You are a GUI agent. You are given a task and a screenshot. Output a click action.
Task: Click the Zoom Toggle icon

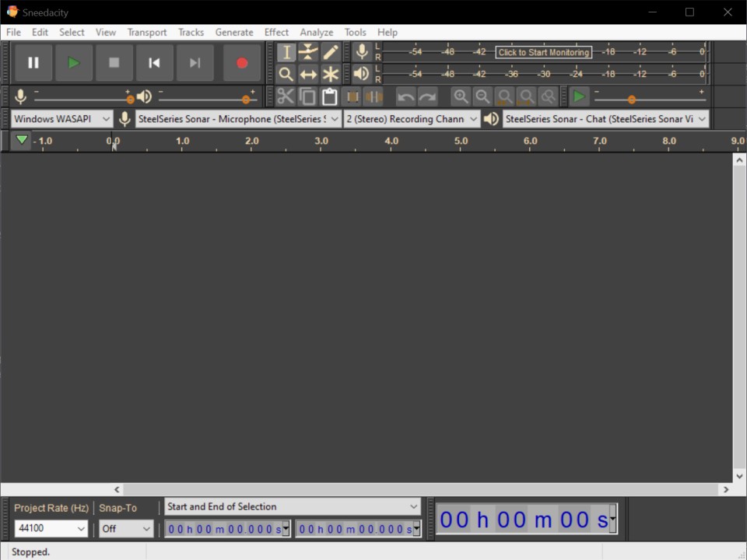click(549, 96)
